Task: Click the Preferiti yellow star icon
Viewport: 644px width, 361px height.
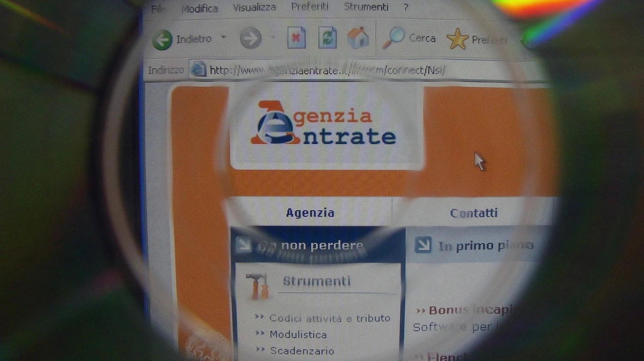Action: 457,39
